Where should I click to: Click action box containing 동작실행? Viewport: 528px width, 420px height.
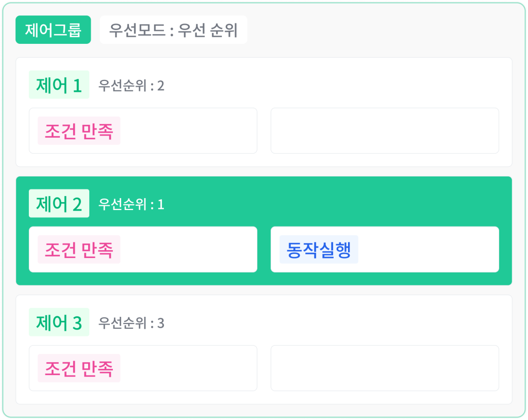point(385,249)
